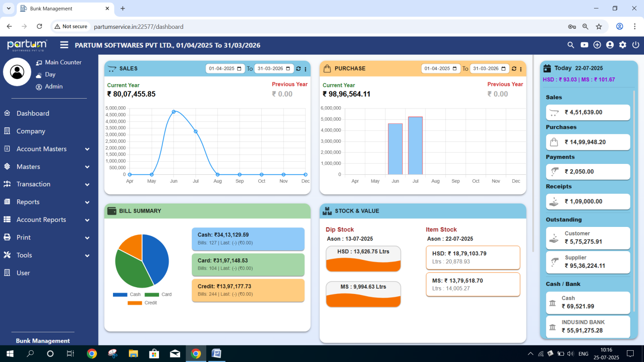Refresh the Purchase chart data
644x362 pixels.
click(x=514, y=68)
